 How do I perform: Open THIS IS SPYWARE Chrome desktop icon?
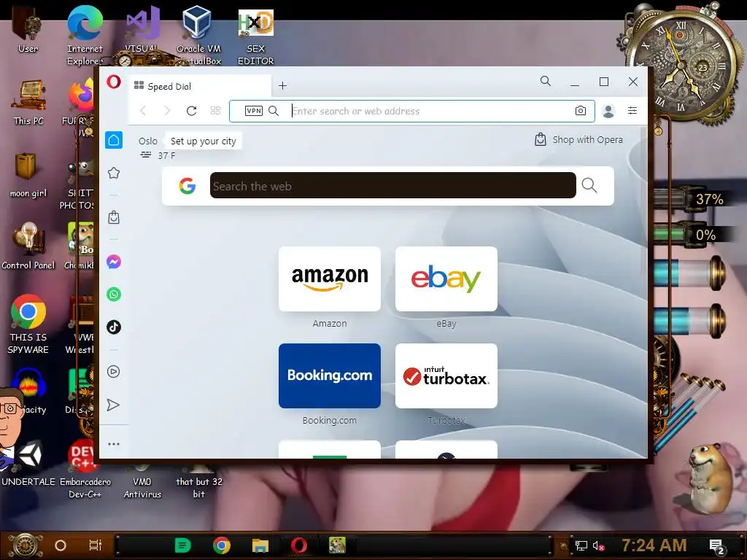tap(28, 324)
